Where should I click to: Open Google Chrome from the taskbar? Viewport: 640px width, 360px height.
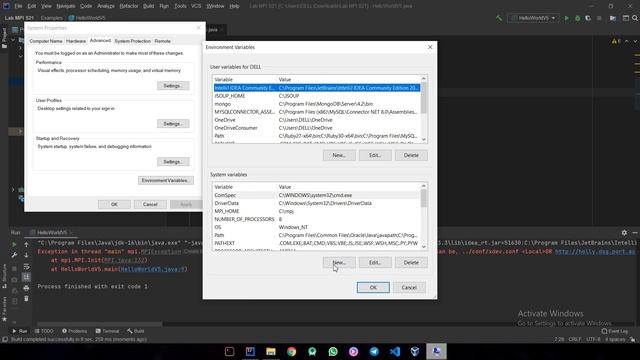[x=291, y=351]
